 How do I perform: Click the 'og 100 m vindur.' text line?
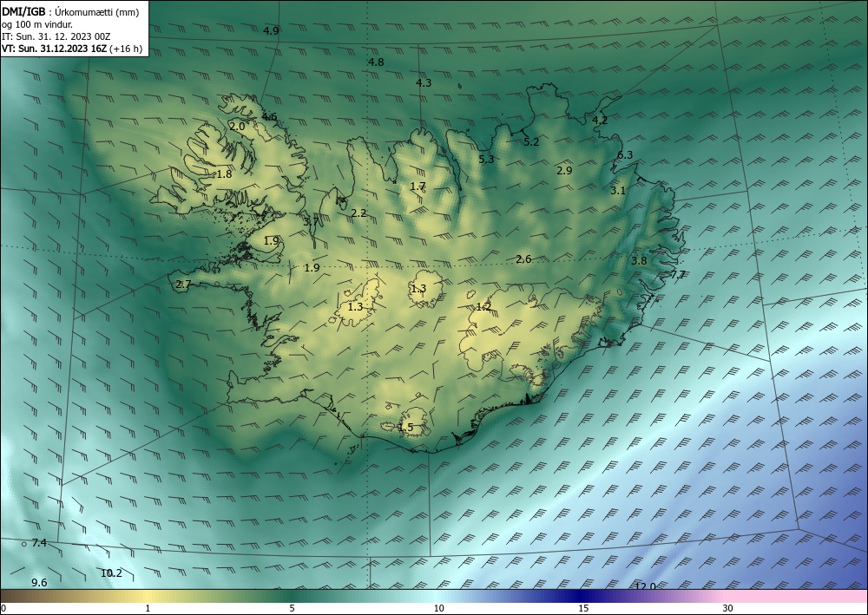tap(37, 24)
